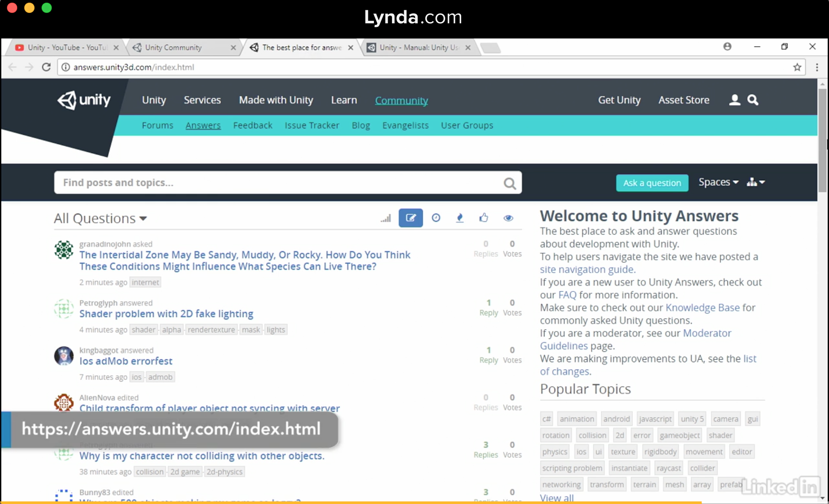This screenshot has width=829, height=504.
Task: Open kingbaggot's avatar
Action: click(64, 356)
